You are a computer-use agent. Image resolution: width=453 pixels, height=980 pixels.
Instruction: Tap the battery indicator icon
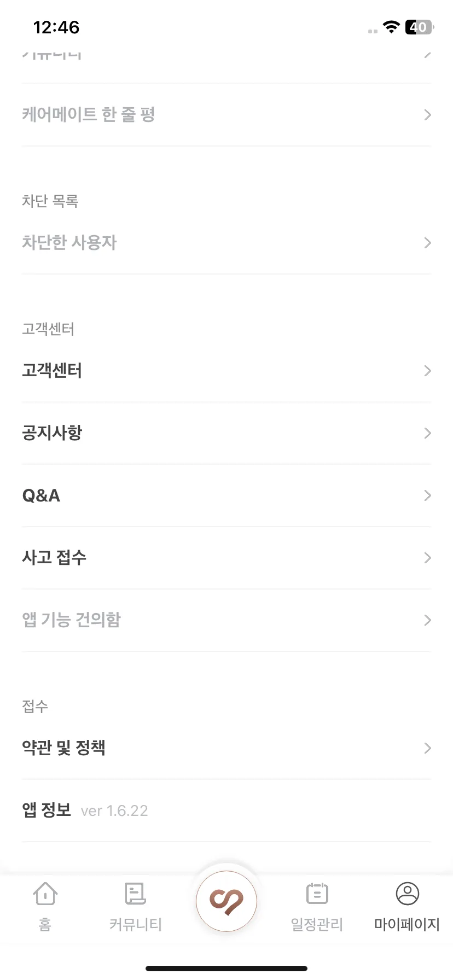[419, 27]
